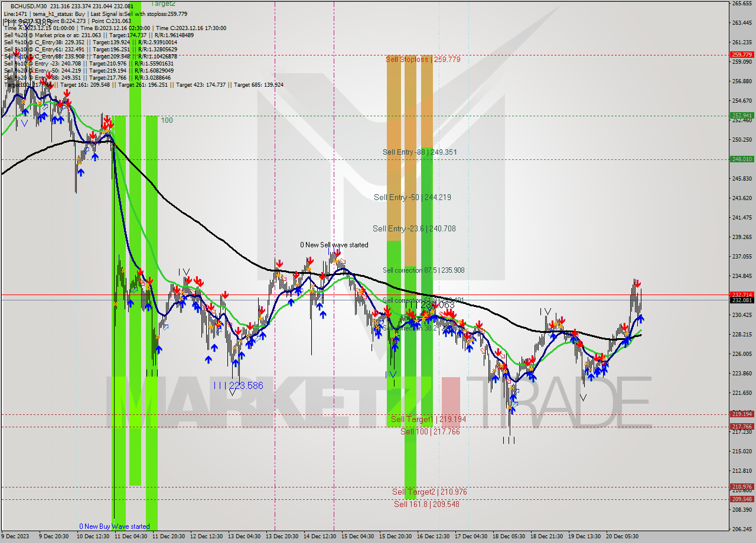Click the 245.830 price scale value
The image size is (756, 543).
[x=741, y=179]
